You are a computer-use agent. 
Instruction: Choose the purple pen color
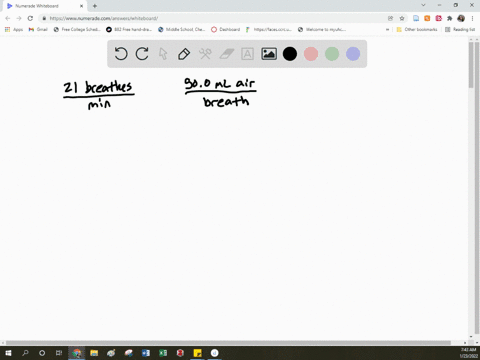click(353, 54)
